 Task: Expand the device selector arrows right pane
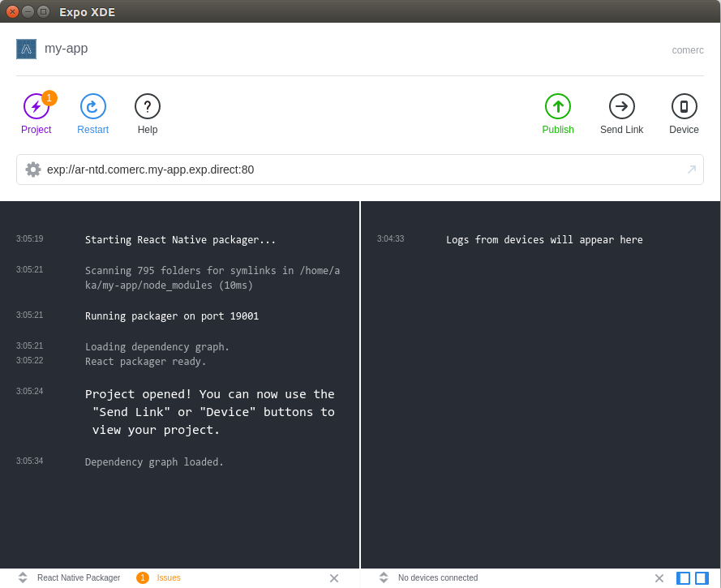[384, 578]
